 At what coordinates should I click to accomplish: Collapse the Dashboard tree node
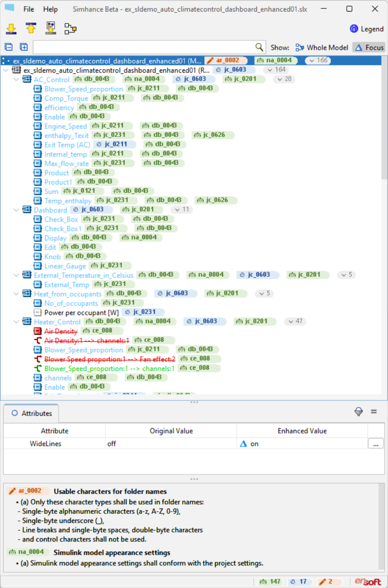point(16,210)
